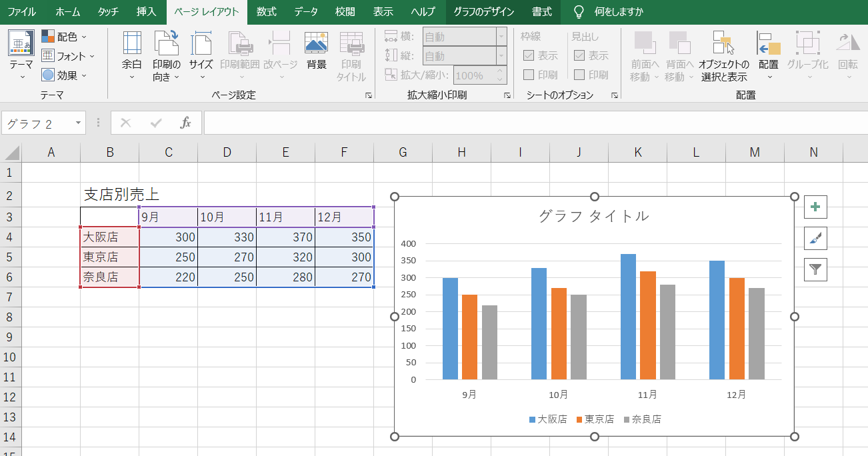Enable 枠線 印刷 gridlines print checkbox

529,75
